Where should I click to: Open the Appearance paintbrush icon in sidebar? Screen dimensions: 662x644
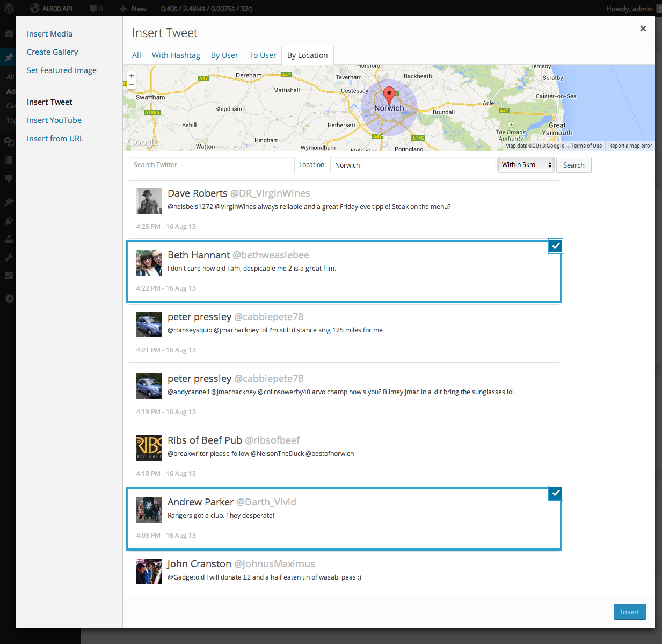[x=9, y=202]
